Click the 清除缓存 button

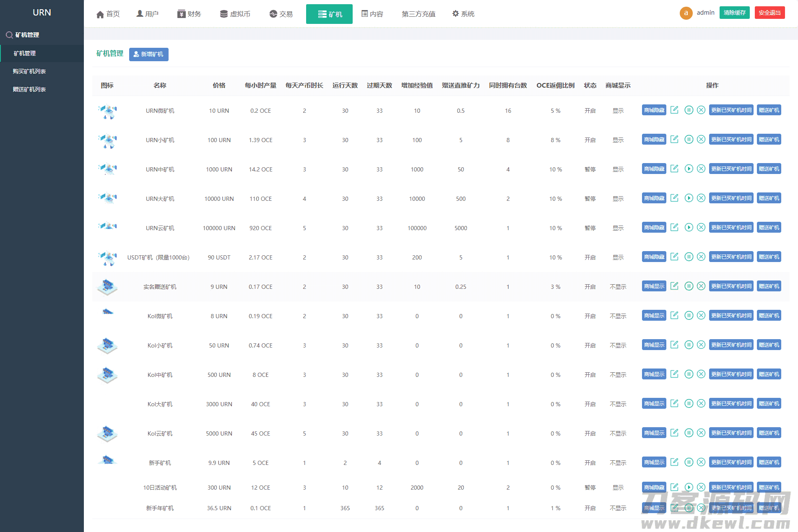pos(734,13)
